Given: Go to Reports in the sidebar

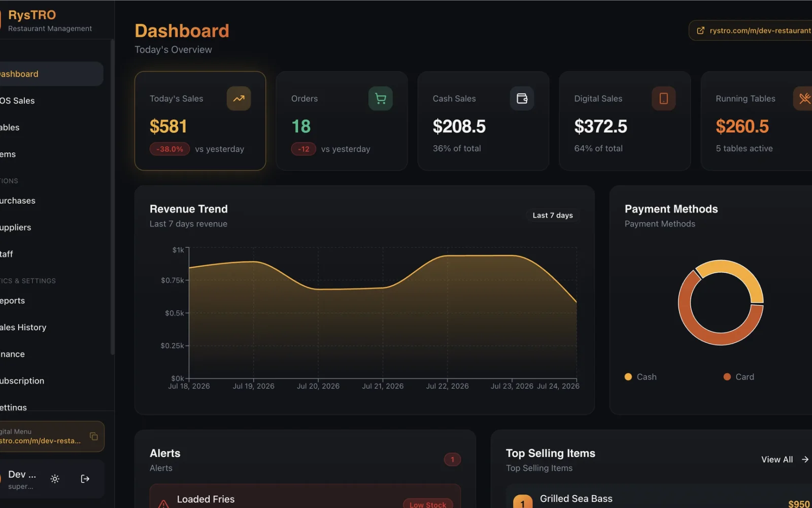Looking at the screenshot, I should (x=13, y=301).
